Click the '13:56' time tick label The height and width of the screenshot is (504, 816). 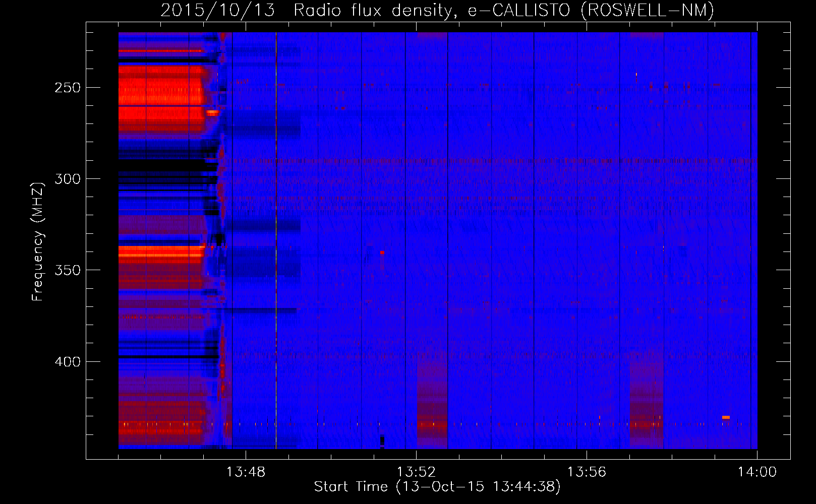[587, 472]
